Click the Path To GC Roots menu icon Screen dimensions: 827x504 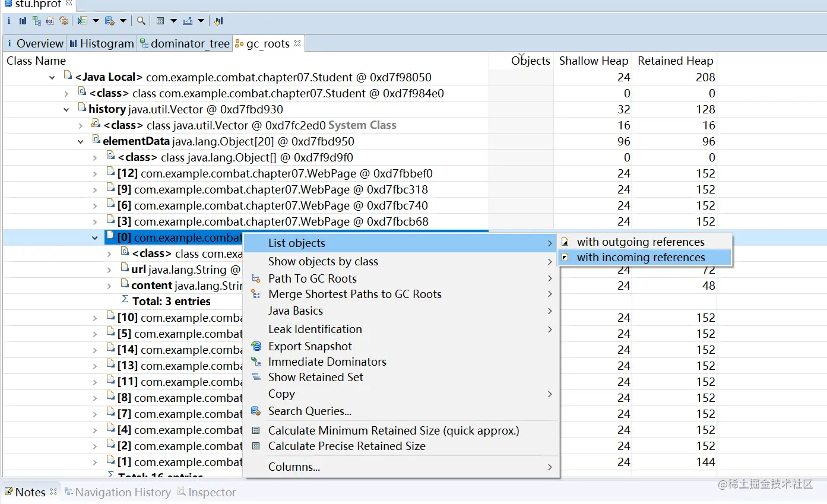pyautogui.click(x=256, y=278)
